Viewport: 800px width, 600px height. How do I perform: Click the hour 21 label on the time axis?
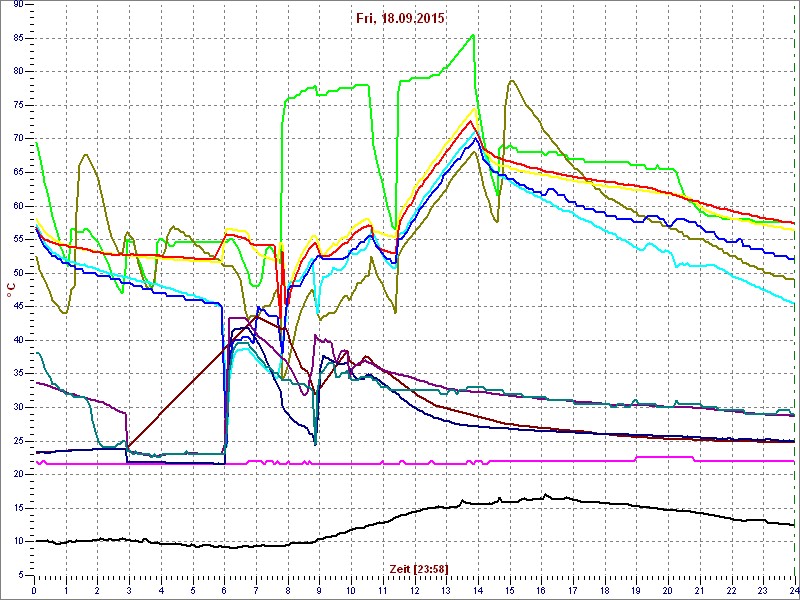pos(699,592)
